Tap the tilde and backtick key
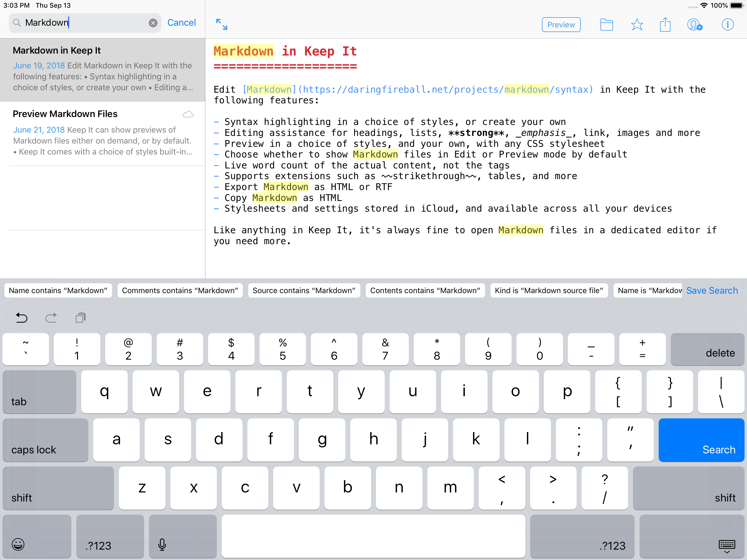The height and width of the screenshot is (560, 747). coord(26,349)
